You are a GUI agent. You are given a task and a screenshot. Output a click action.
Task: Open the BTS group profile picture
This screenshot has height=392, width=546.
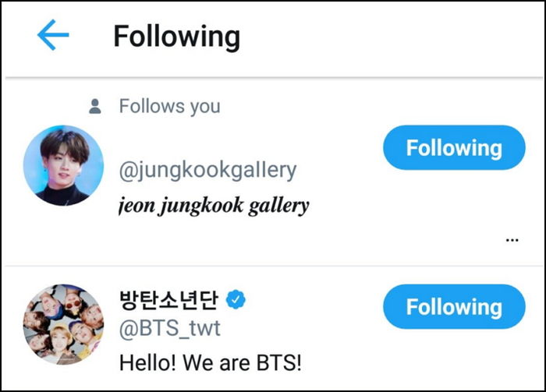pos(63,323)
